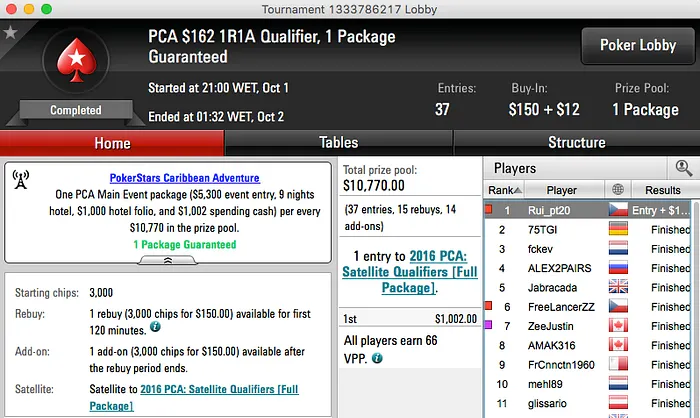700x418 pixels.
Task: Go back to the Poker Lobby
Action: [x=635, y=45]
